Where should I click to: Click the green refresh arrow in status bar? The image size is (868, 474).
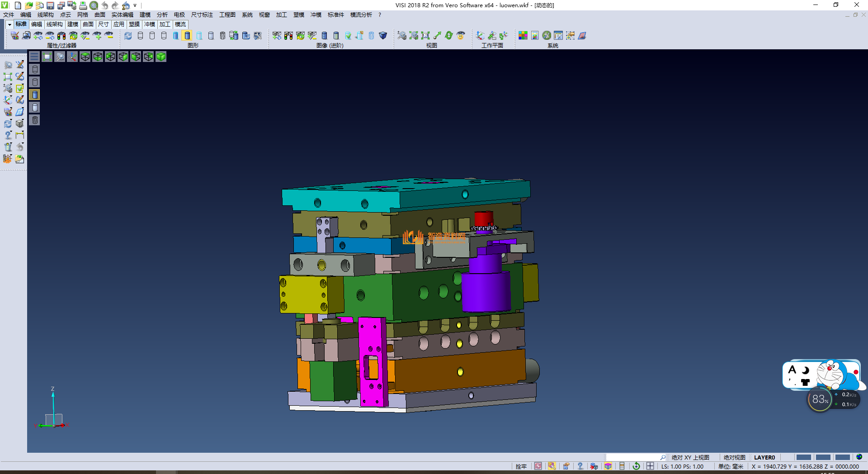[x=636, y=466]
